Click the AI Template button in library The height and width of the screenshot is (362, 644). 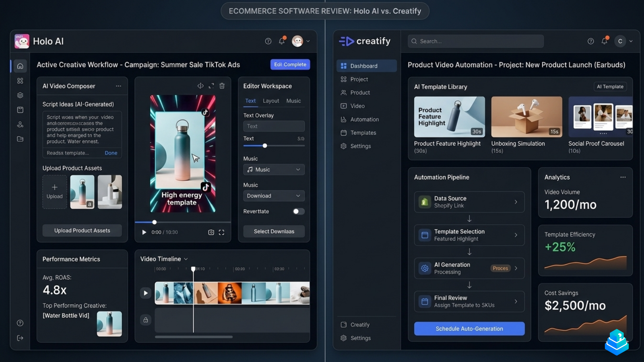click(x=610, y=86)
